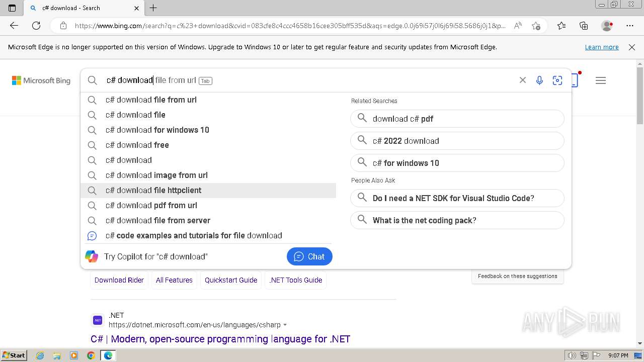Image resolution: width=644 pixels, height=362 pixels.
Task: Open File Explorer from taskbar
Action: 57,355
